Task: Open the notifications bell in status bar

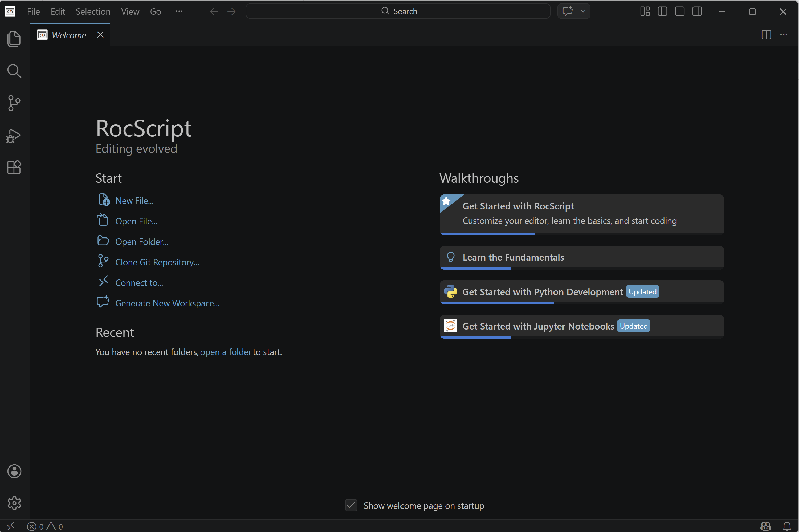Action: tap(787, 526)
